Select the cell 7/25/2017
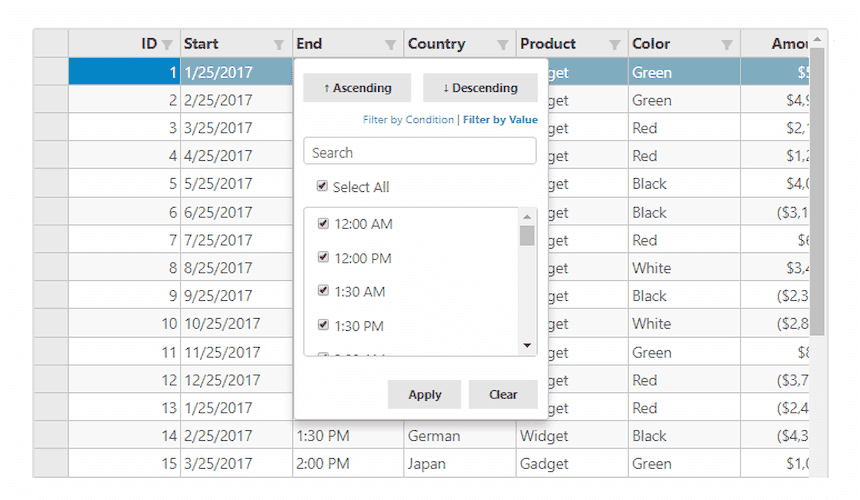 point(236,240)
